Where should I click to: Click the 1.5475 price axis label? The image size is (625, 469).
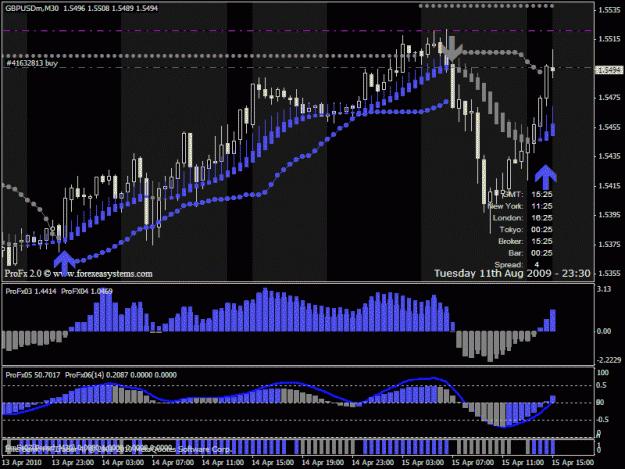click(x=609, y=98)
